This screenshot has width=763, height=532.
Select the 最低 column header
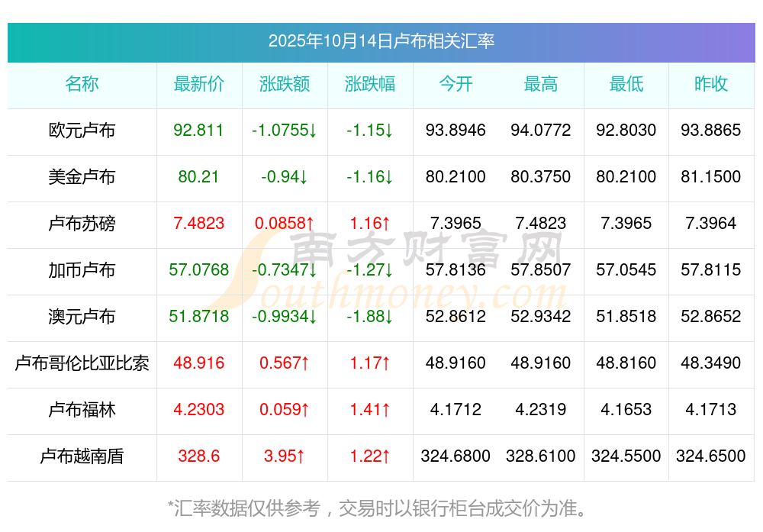coord(626,84)
